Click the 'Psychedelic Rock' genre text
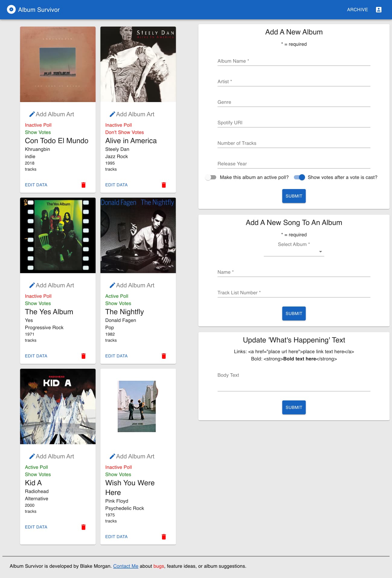Screen dimensions: 392x578 tap(124, 508)
